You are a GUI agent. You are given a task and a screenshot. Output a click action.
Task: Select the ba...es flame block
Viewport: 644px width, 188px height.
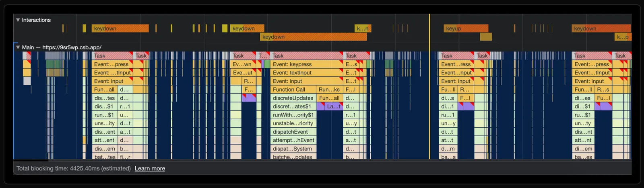[583, 157]
